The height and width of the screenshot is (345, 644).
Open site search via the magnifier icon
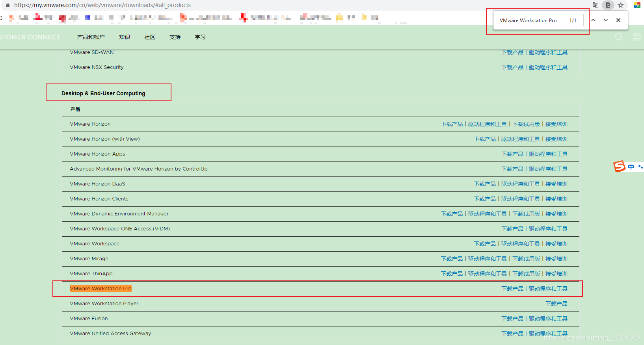tap(619, 37)
